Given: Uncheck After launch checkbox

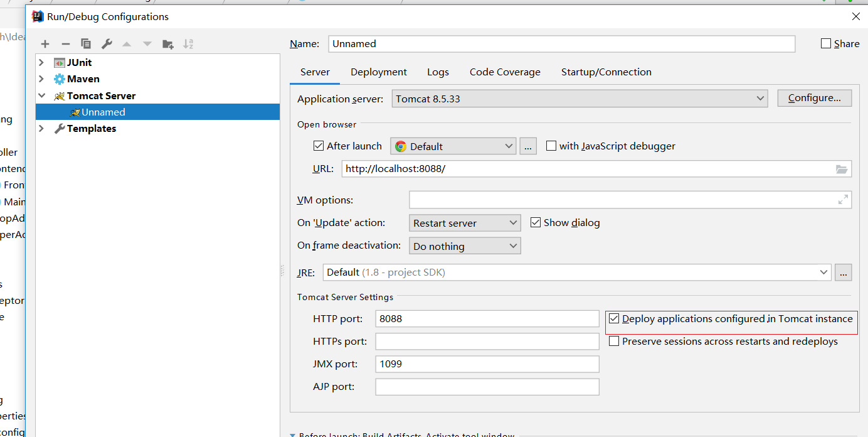Looking at the screenshot, I should point(319,146).
